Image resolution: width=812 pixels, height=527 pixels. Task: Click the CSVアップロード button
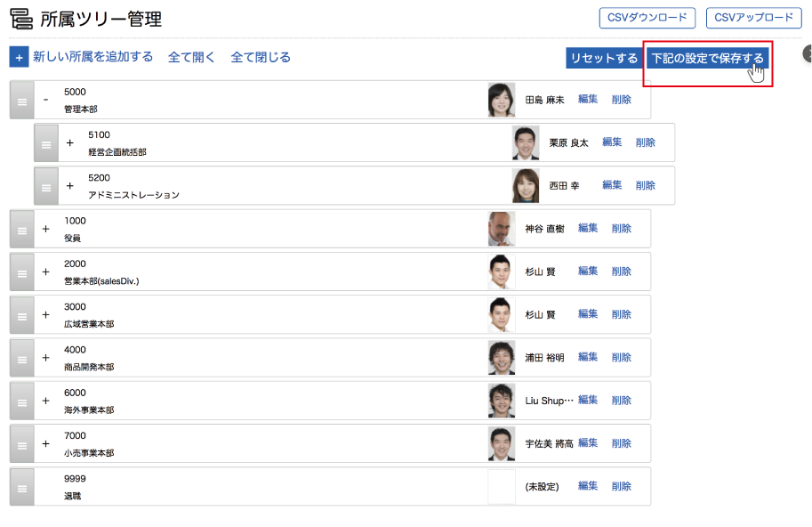coord(753,18)
